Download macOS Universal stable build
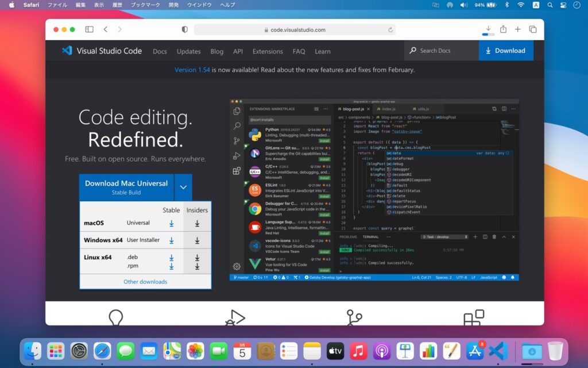The width and height of the screenshot is (588, 368). [171, 224]
